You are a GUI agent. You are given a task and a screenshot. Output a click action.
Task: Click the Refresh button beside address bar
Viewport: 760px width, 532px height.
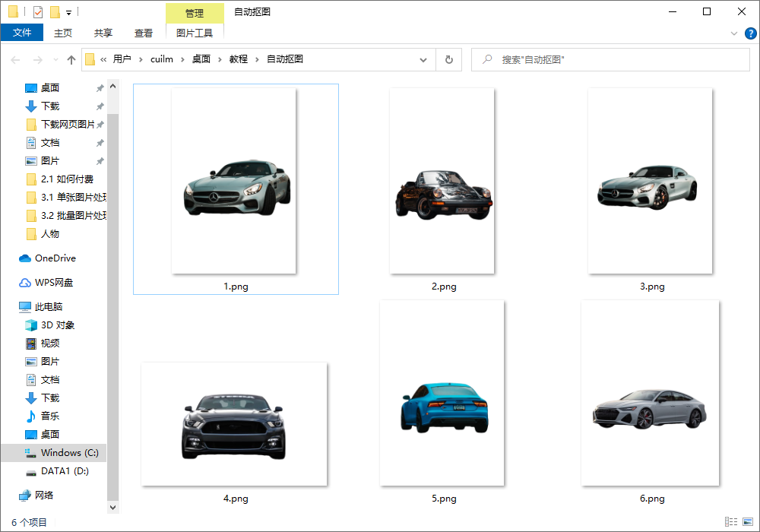pyautogui.click(x=448, y=59)
